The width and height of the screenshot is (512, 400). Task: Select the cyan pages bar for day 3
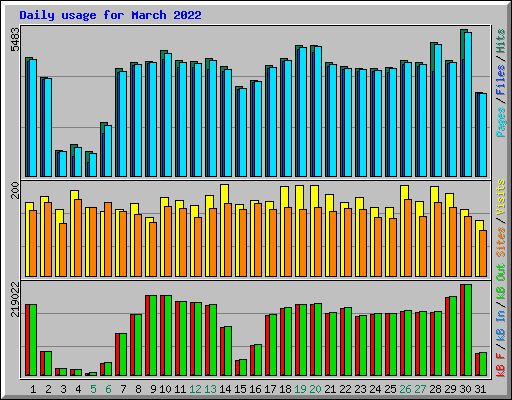[63, 164]
